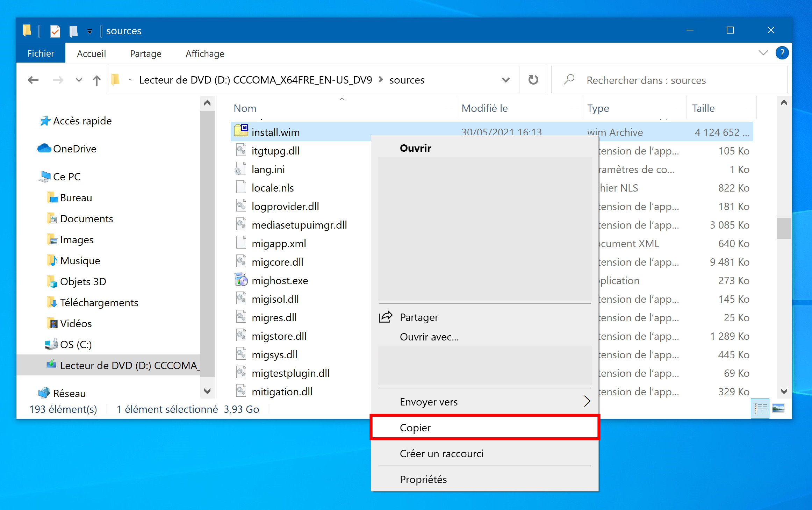This screenshot has height=510, width=812.
Task: Click the file list scrollbar down arrow
Action: click(784, 391)
